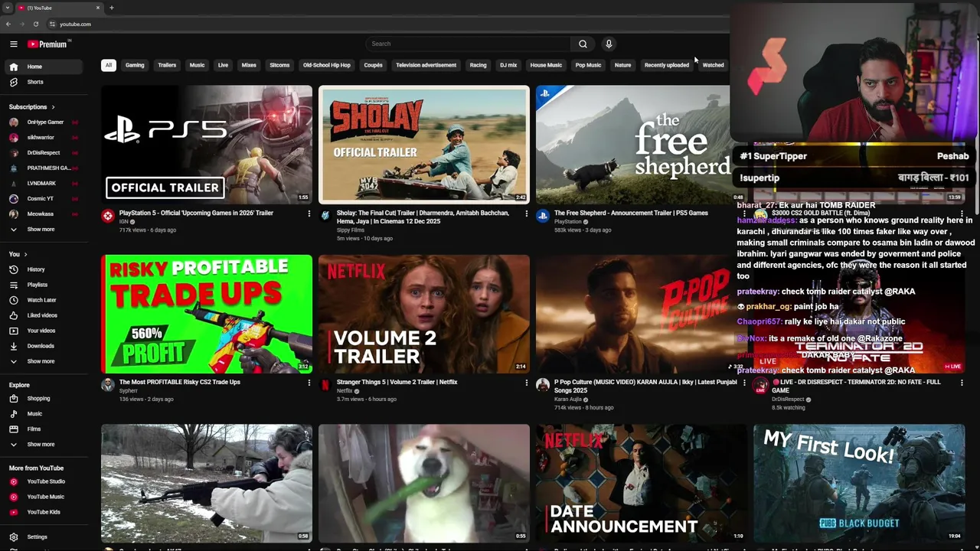The height and width of the screenshot is (551, 980).
Task: Play the dog eating cucumber thumbnail
Action: pyautogui.click(x=424, y=484)
